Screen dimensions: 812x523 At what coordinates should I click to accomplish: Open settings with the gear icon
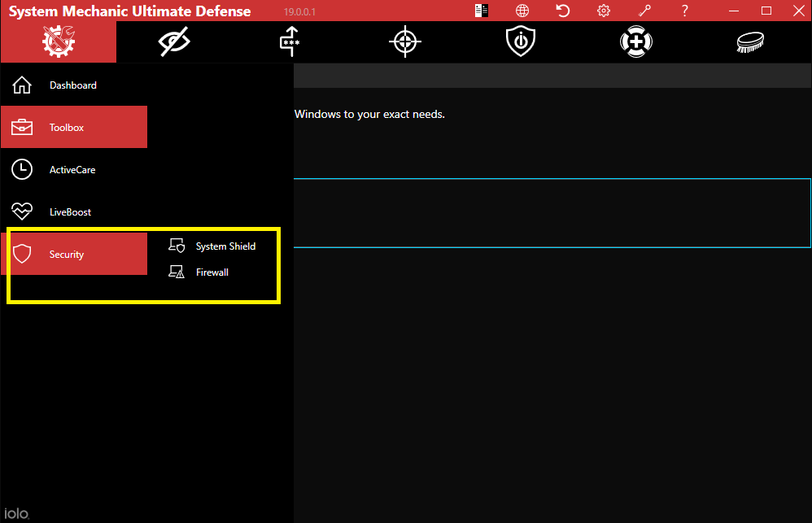coord(603,11)
